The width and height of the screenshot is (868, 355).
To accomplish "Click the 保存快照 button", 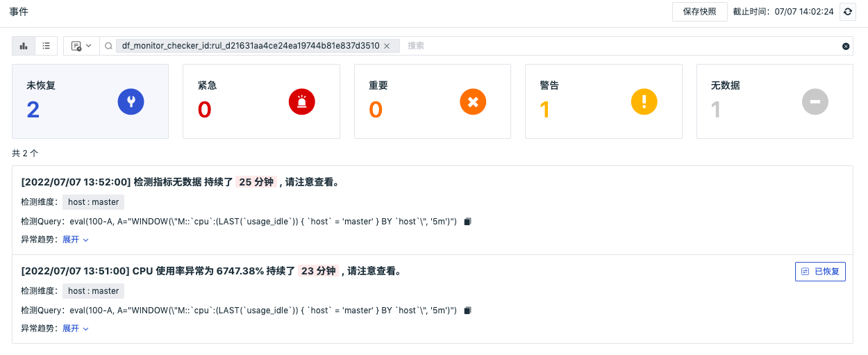I will coord(699,12).
